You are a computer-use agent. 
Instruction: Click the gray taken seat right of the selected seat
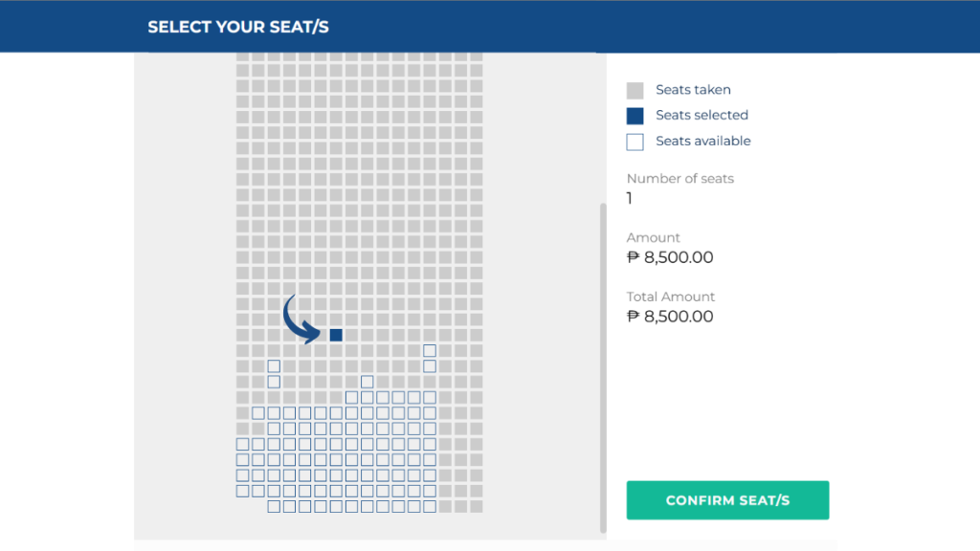tap(351, 335)
